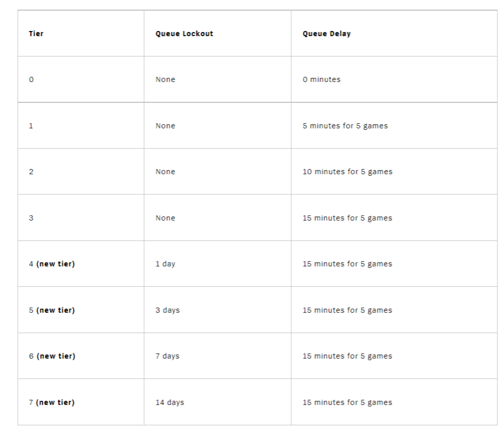Click Tier 7's '15 minutes for 5 games' cell
The width and height of the screenshot is (504, 432).
click(x=394, y=402)
